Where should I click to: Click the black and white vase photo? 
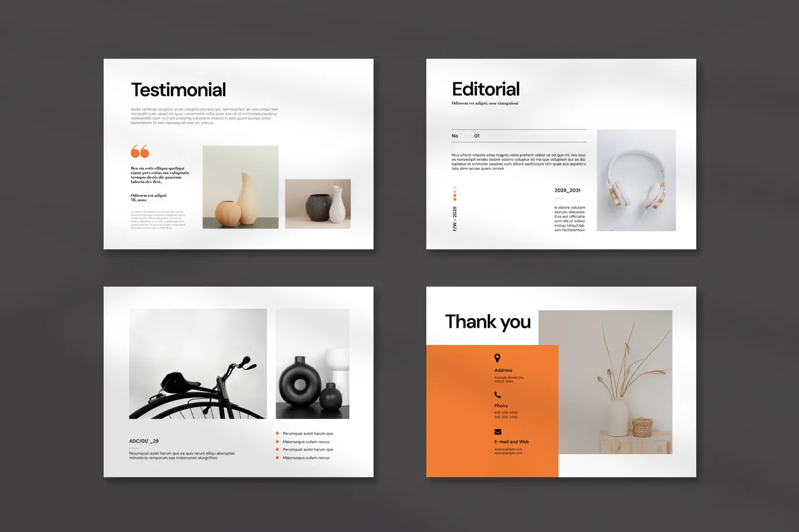[x=318, y=204]
